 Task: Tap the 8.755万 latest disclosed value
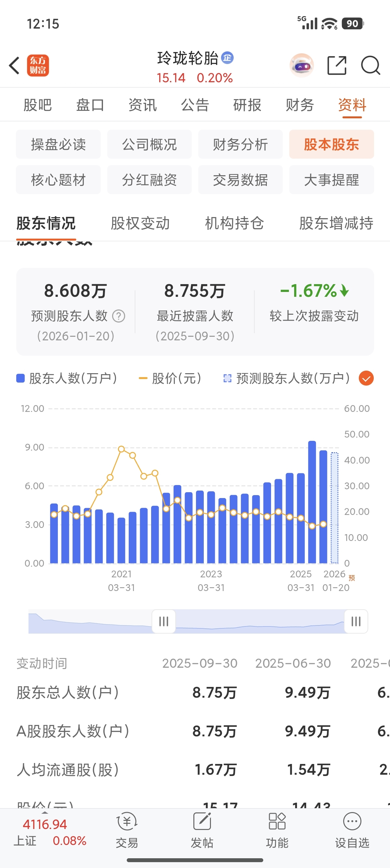point(195,290)
